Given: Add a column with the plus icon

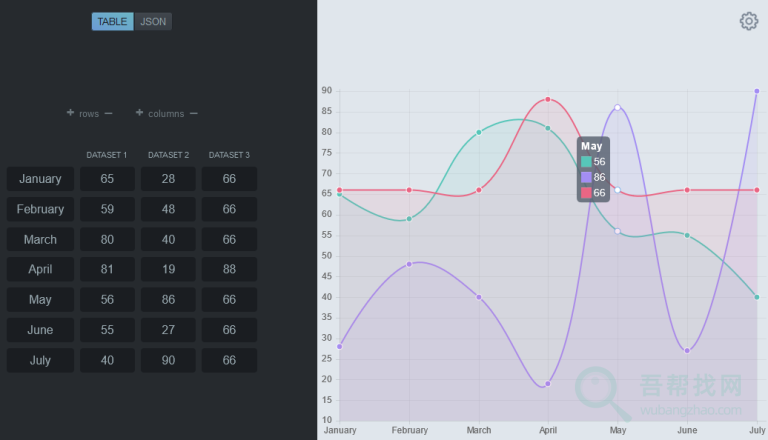Looking at the screenshot, I should 140,113.
